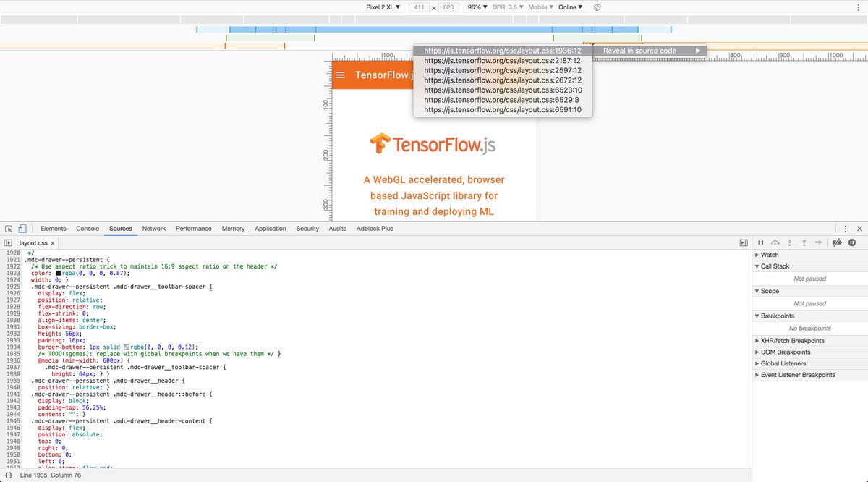Click the step arrow icon

click(818, 243)
